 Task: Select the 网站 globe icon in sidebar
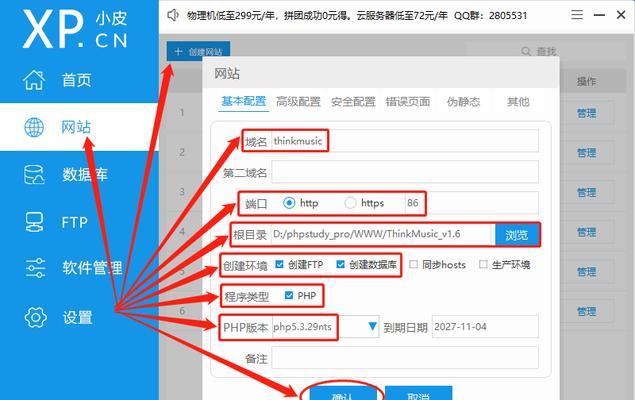tap(34, 127)
